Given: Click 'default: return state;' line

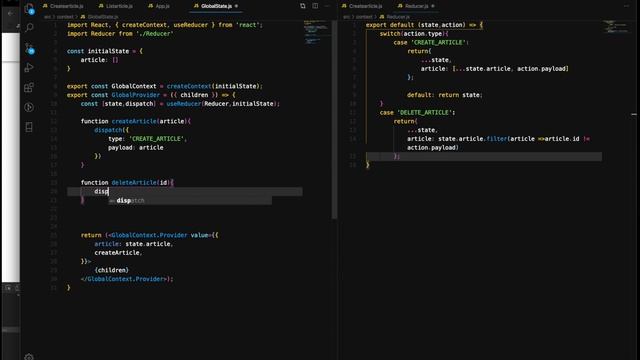Looking at the screenshot, I should [445, 95].
